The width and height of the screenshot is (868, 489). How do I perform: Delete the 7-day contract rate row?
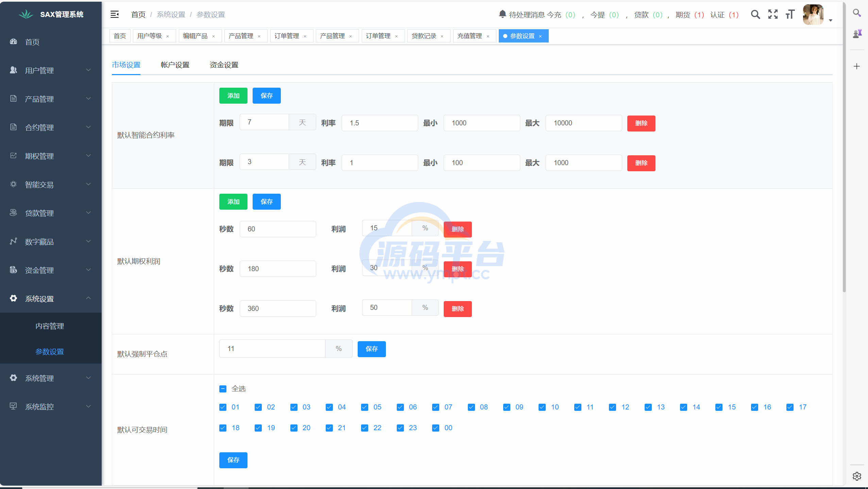[641, 123]
